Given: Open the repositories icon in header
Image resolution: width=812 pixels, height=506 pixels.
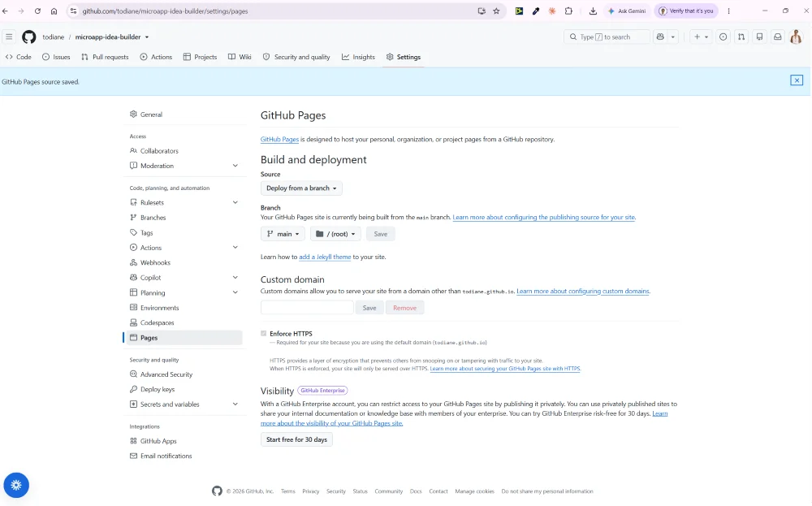Looking at the screenshot, I should pyautogui.click(x=760, y=37).
